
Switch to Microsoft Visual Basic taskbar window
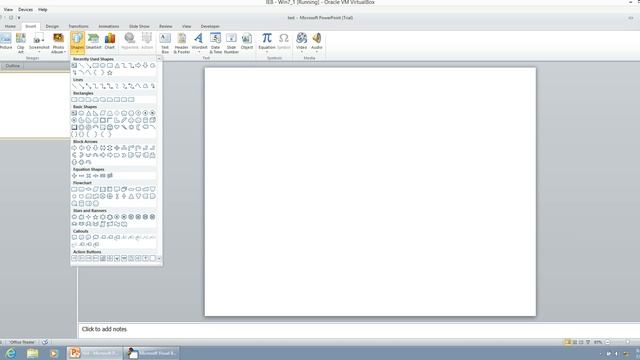pyautogui.click(x=152, y=353)
